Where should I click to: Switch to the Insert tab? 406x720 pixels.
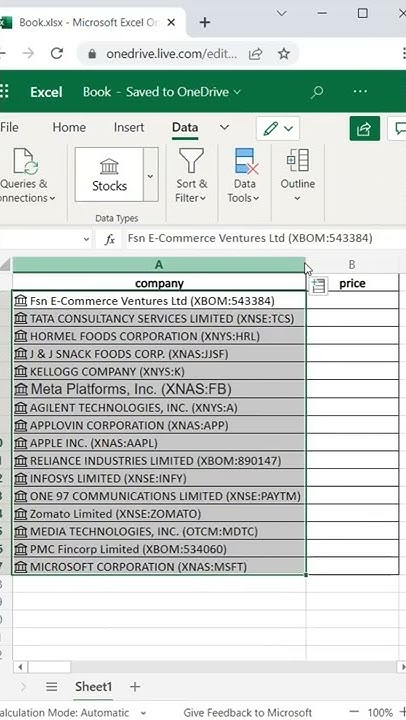[129, 127]
